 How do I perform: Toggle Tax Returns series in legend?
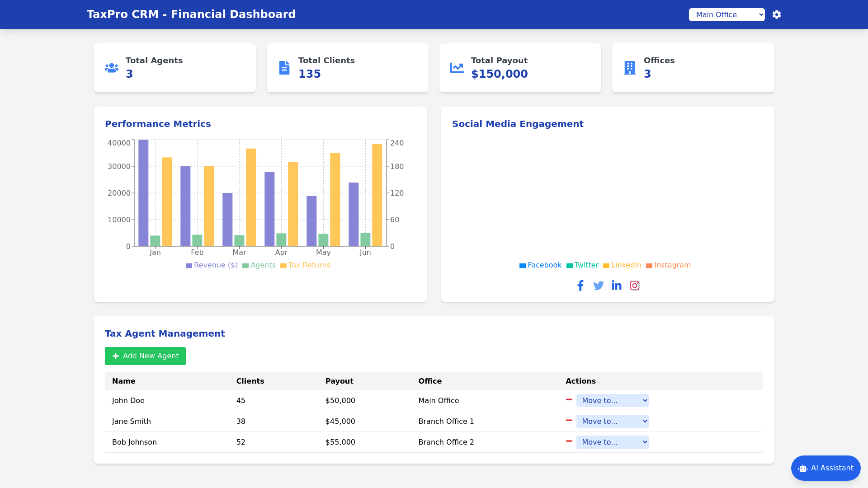[x=305, y=265]
